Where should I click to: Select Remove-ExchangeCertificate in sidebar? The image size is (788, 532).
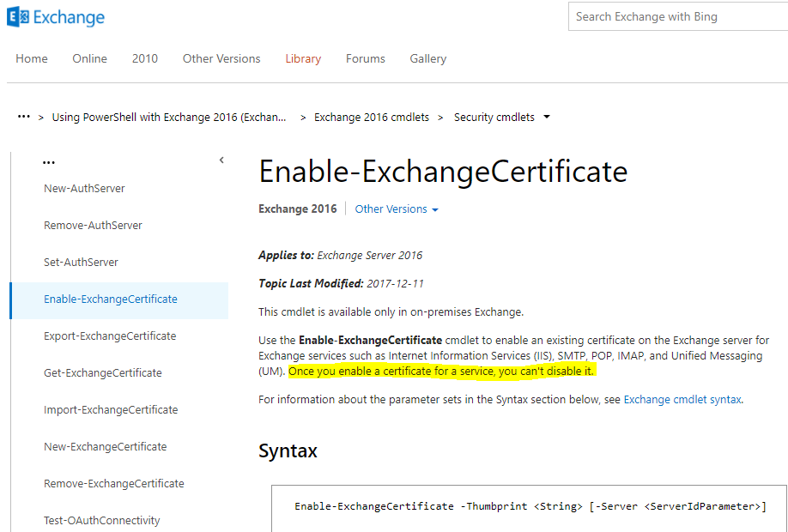pos(114,483)
